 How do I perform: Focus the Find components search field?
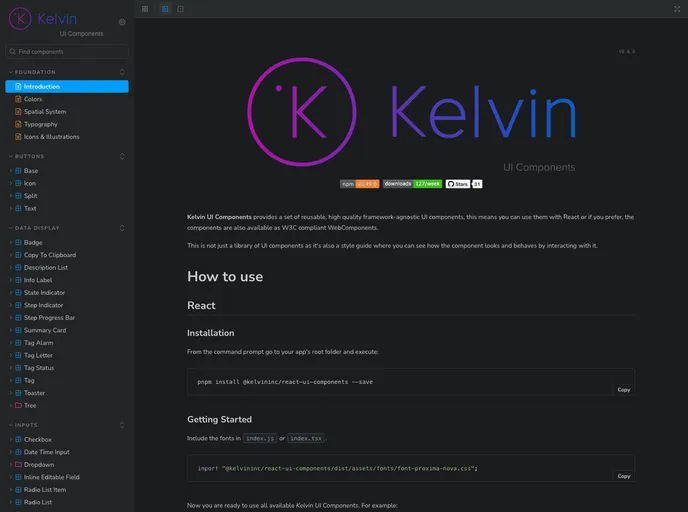click(x=67, y=52)
